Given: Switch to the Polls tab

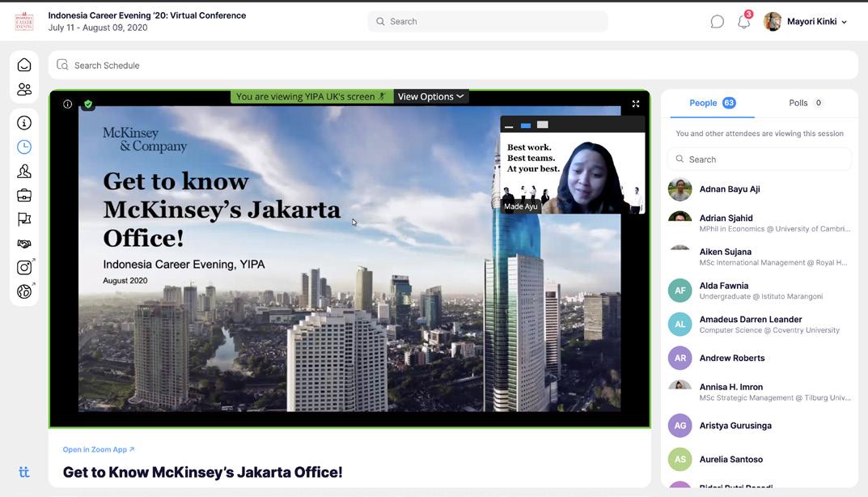Looking at the screenshot, I should coord(805,103).
